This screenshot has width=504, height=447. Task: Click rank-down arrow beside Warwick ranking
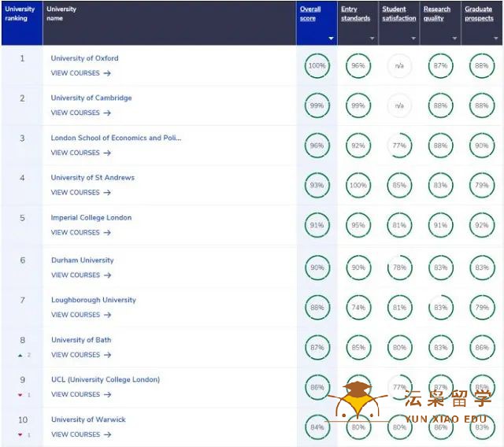coord(20,434)
